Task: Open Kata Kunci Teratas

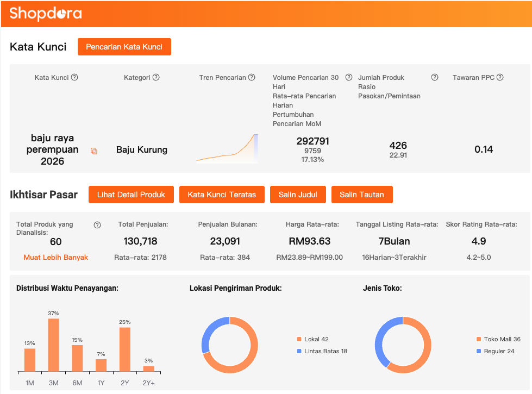Action: pyautogui.click(x=222, y=195)
